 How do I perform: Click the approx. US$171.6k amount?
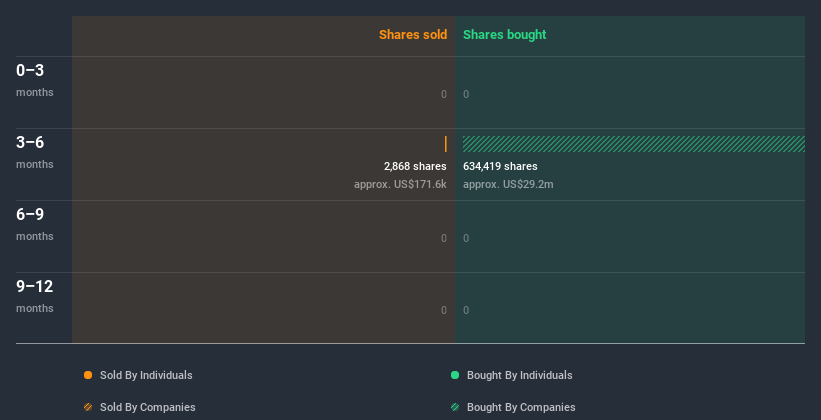pos(400,184)
